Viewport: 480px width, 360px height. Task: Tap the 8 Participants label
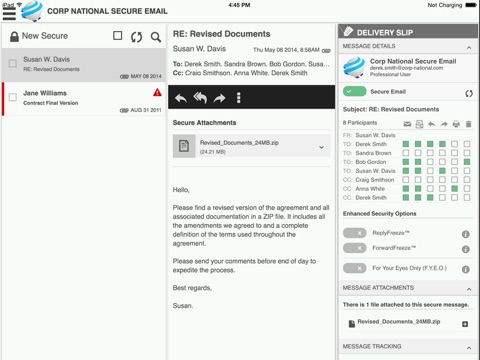[360, 123]
